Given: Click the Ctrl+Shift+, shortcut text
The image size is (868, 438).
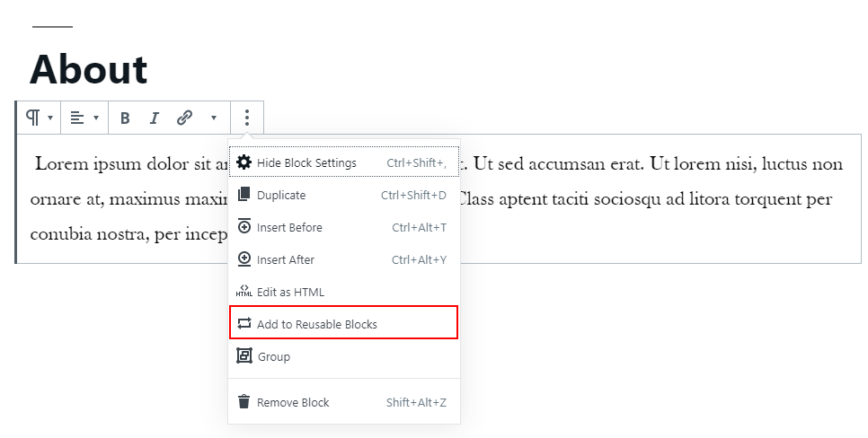Looking at the screenshot, I should pos(416,162).
